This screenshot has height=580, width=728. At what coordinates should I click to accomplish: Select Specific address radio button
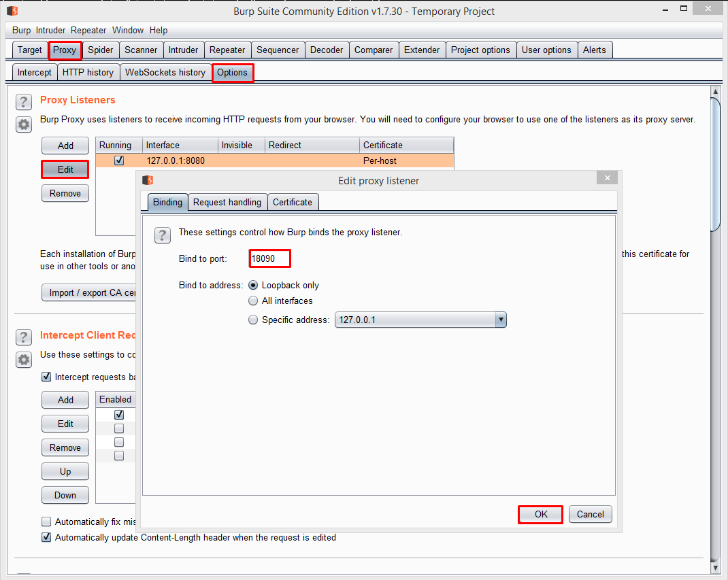click(253, 320)
